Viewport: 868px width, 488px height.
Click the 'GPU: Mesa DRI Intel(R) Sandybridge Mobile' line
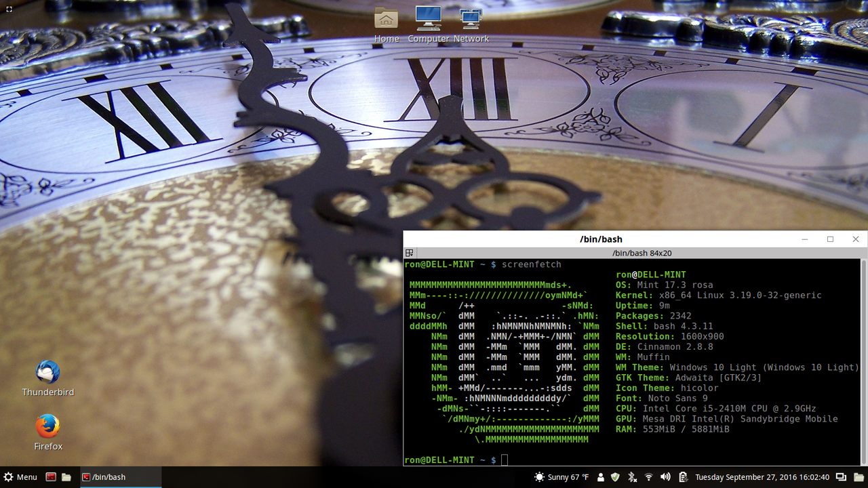727,419
